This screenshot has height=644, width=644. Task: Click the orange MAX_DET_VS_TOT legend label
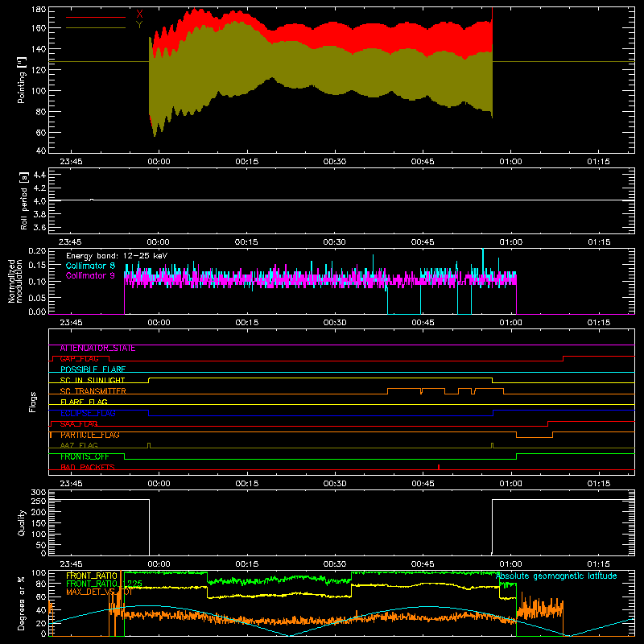(99, 592)
